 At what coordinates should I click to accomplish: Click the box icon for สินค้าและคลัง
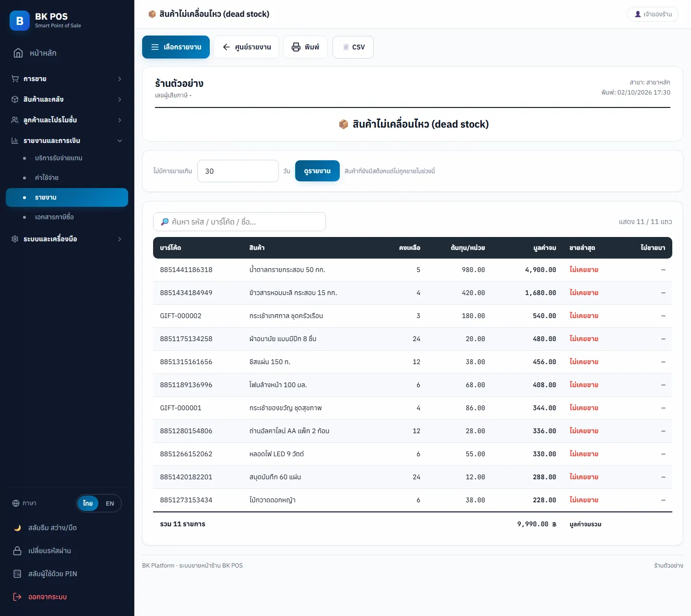[x=15, y=99]
